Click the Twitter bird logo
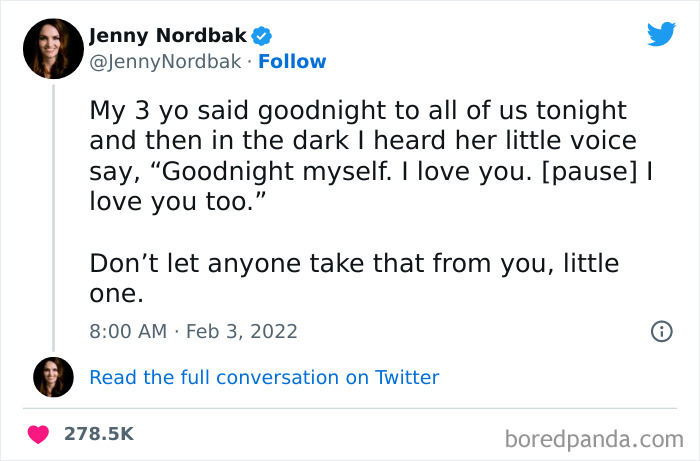 pyautogui.click(x=661, y=34)
